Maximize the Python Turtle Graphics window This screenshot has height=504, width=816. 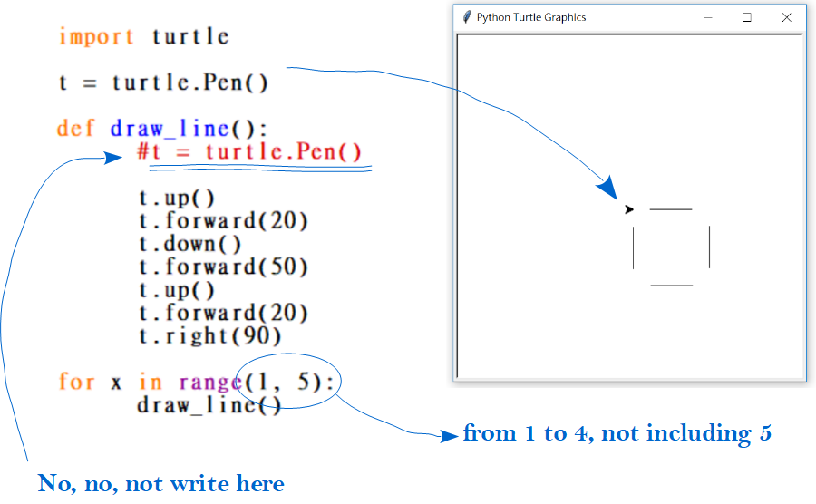747,17
